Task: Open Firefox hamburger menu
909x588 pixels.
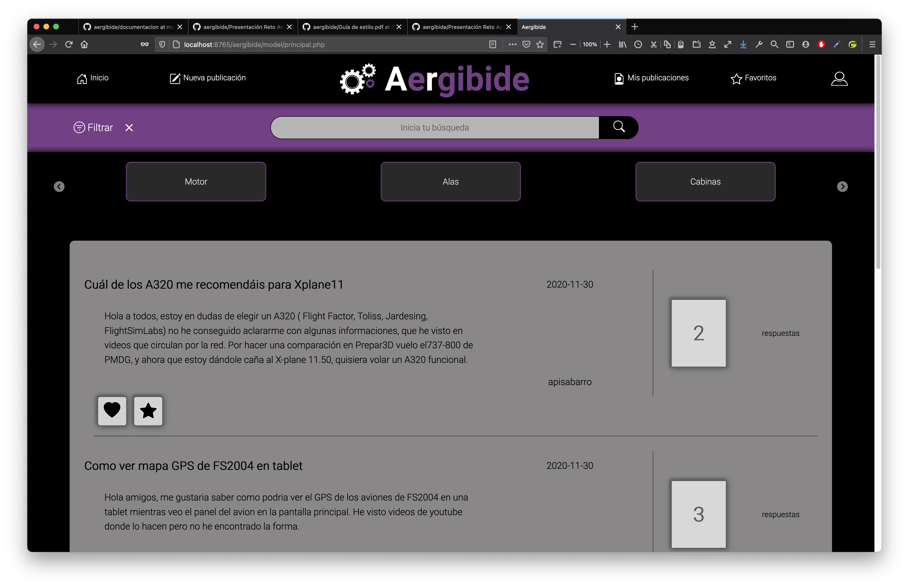Action: click(x=872, y=45)
